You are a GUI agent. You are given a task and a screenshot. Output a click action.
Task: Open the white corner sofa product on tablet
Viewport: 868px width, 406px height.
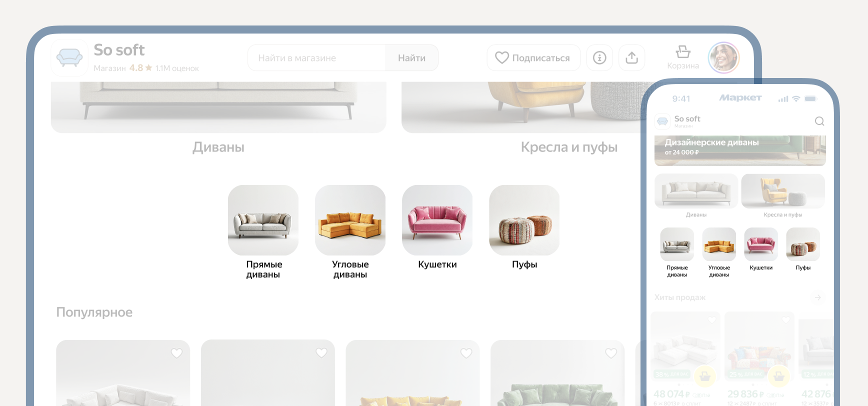click(x=123, y=373)
